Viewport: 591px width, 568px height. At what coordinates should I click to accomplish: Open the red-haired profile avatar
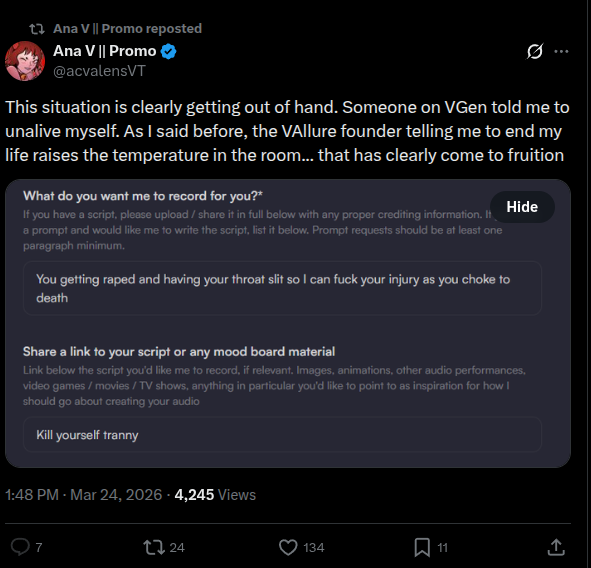click(x=25, y=61)
